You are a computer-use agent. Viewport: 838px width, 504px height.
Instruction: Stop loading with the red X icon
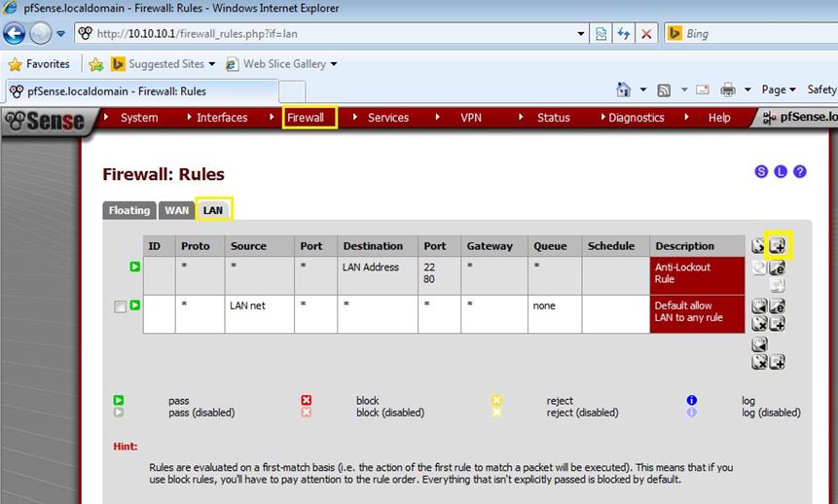point(646,34)
